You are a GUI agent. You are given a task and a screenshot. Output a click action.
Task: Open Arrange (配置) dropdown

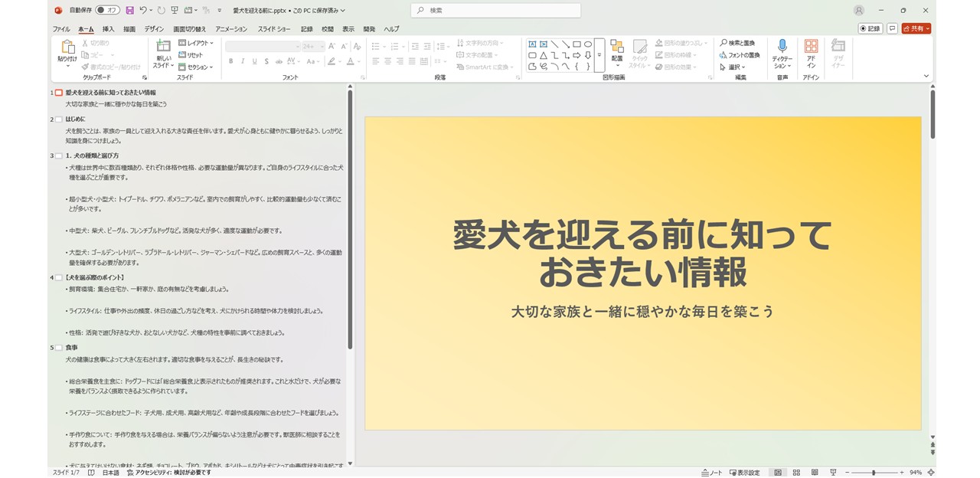click(x=617, y=54)
